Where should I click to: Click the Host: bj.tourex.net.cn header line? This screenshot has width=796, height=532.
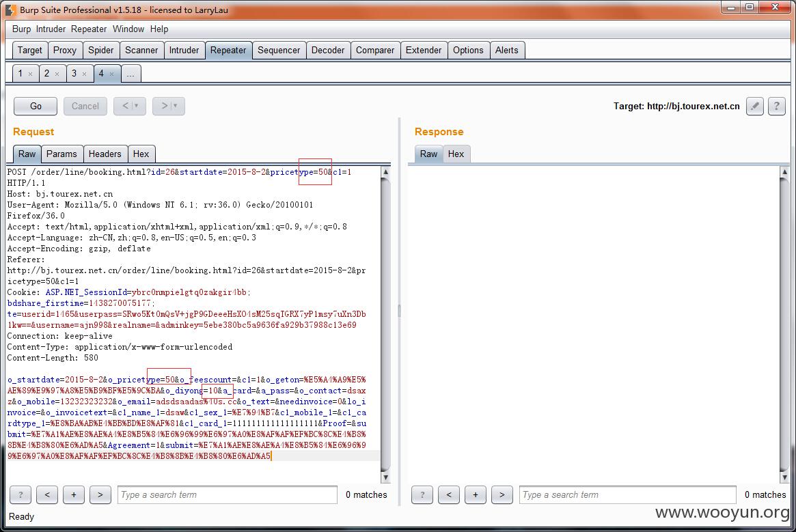tap(60, 194)
